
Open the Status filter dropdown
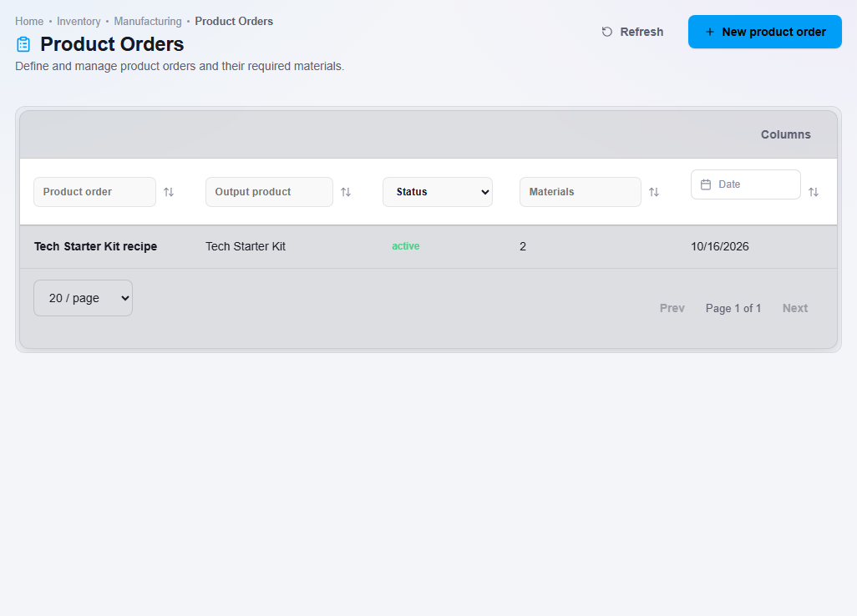(437, 192)
